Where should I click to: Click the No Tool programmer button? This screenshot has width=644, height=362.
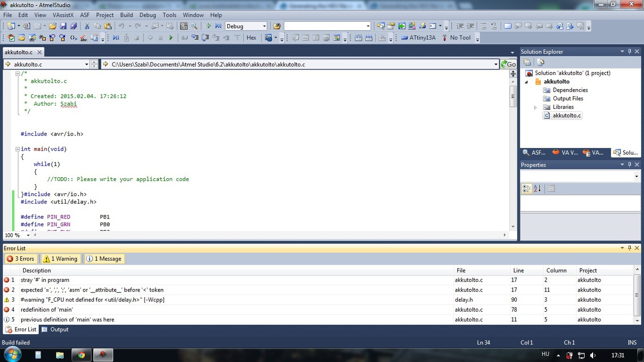click(x=456, y=38)
